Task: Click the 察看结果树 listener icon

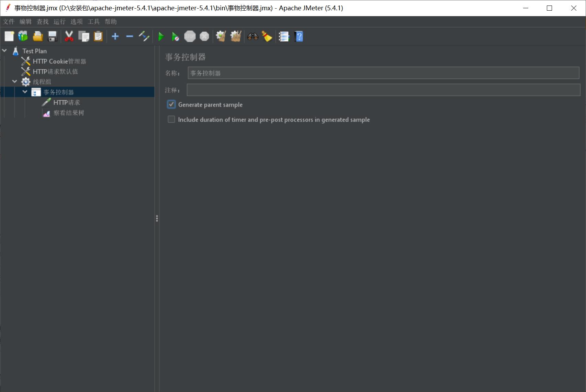Action: pyautogui.click(x=46, y=113)
